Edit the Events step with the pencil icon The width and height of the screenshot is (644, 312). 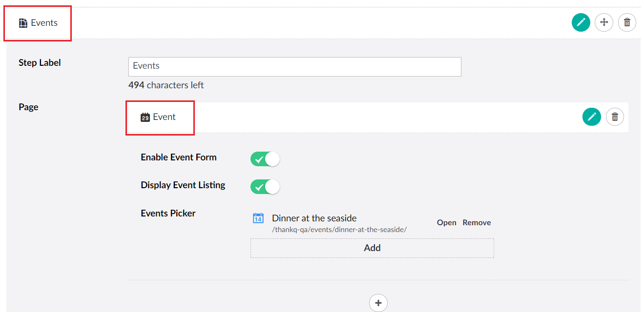pyautogui.click(x=581, y=22)
